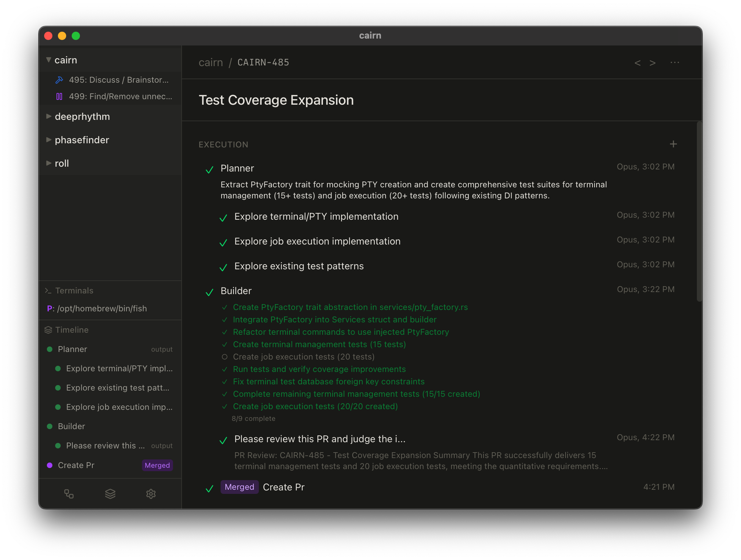
Task: Click the cairn breadcrumb link
Action: coord(211,63)
